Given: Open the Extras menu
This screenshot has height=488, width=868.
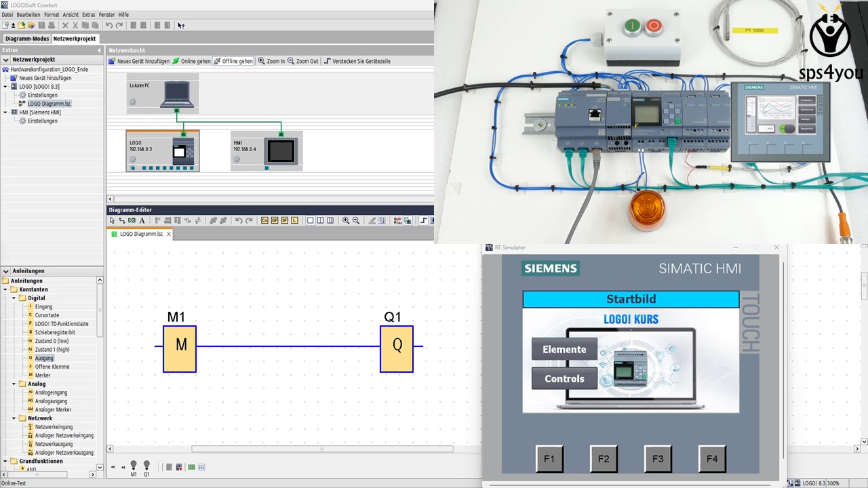Looking at the screenshot, I should pyautogui.click(x=89, y=14).
